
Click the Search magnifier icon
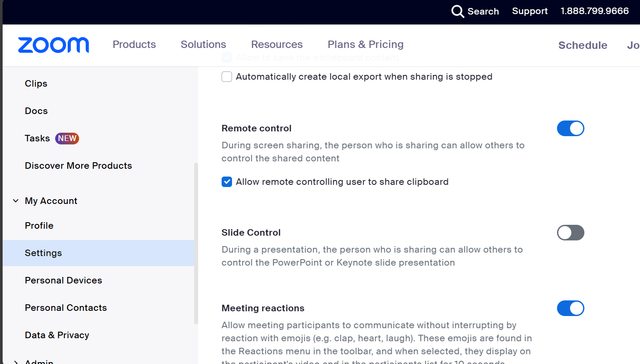[x=458, y=11]
